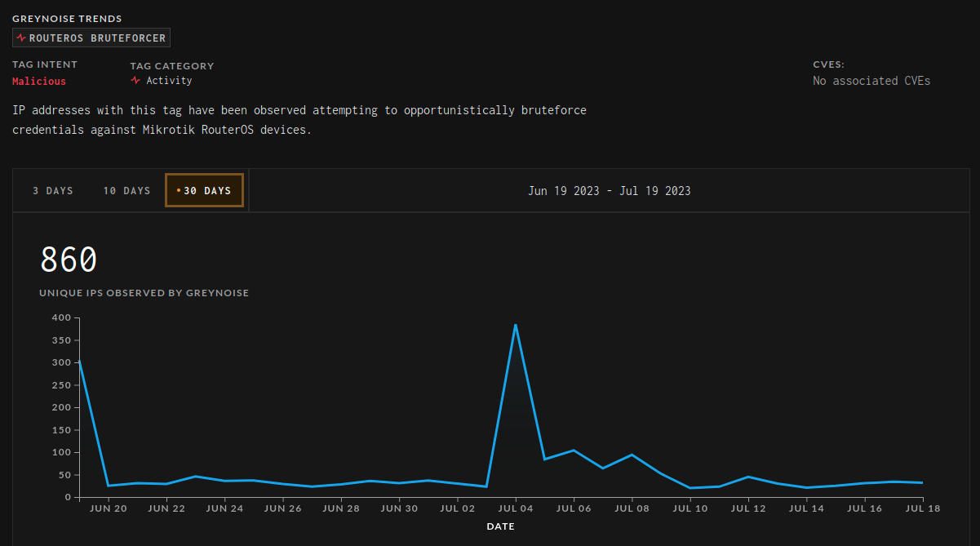The image size is (980, 546).
Task: Click the Jul 12 bump on the chart line
Action: [x=748, y=477]
